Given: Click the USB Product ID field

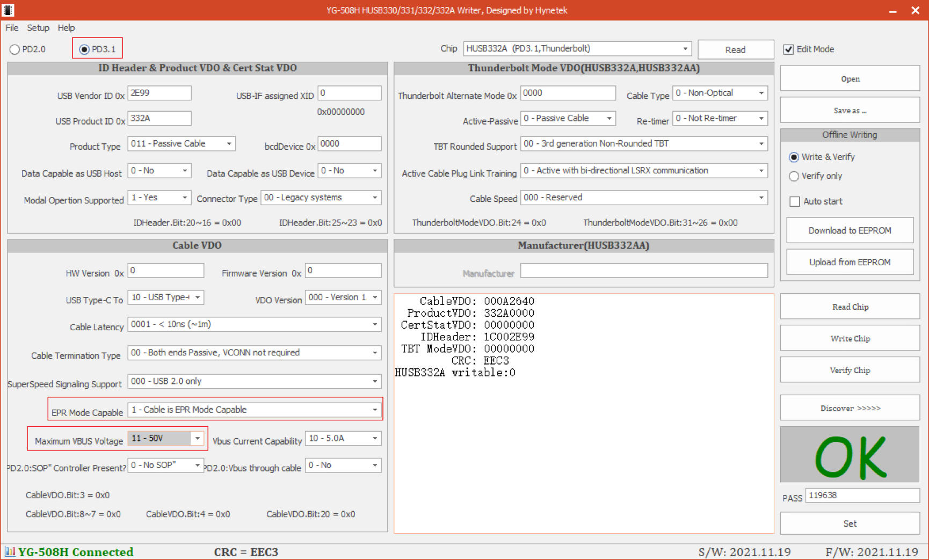Looking at the screenshot, I should pos(159,118).
